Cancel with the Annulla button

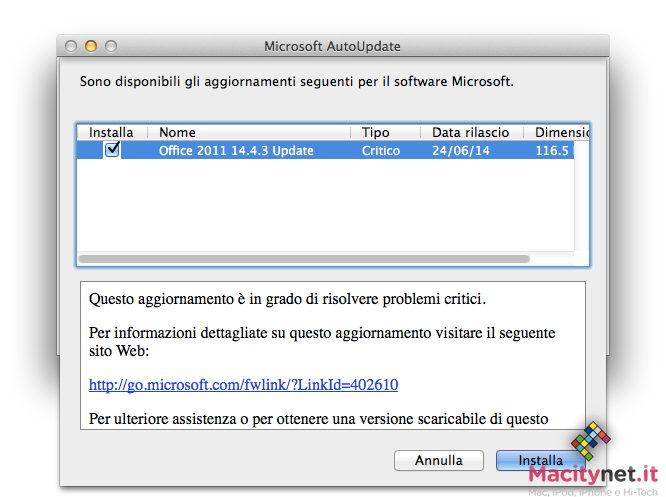tap(439, 460)
